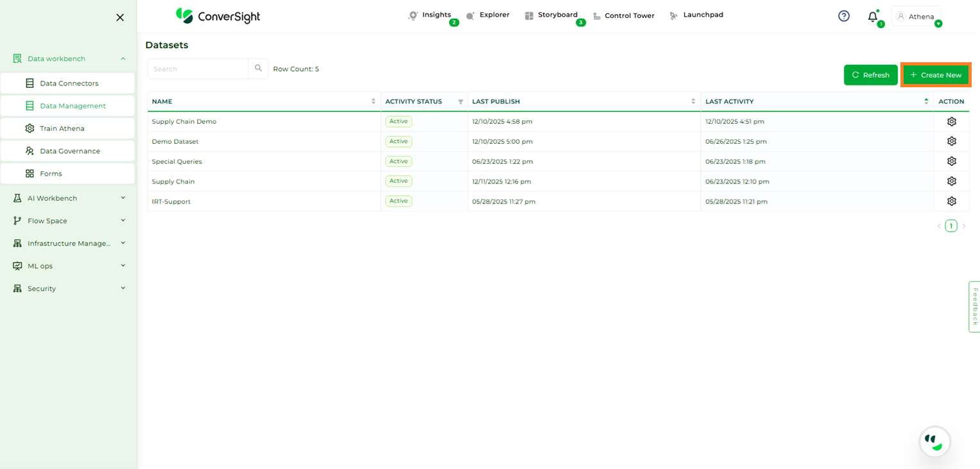
Task: Open the notifications bell
Action: tap(873, 17)
